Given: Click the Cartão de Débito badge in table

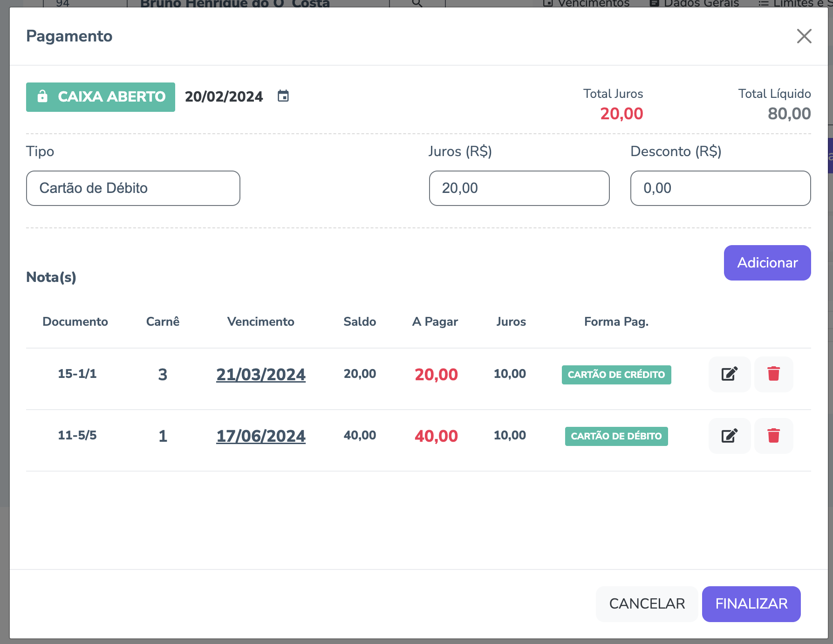Looking at the screenshot, I should pos(616,436).
